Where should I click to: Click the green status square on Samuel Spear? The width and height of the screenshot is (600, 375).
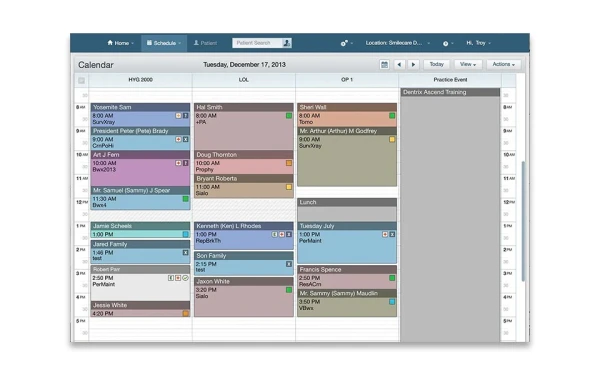tap(186, 199)
